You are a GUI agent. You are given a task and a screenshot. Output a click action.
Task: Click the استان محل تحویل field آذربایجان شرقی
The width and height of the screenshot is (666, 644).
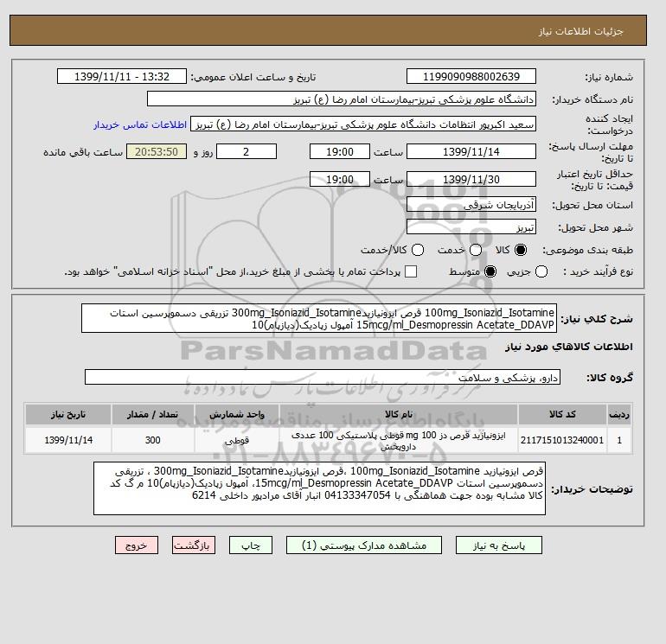tap(471, 205)
